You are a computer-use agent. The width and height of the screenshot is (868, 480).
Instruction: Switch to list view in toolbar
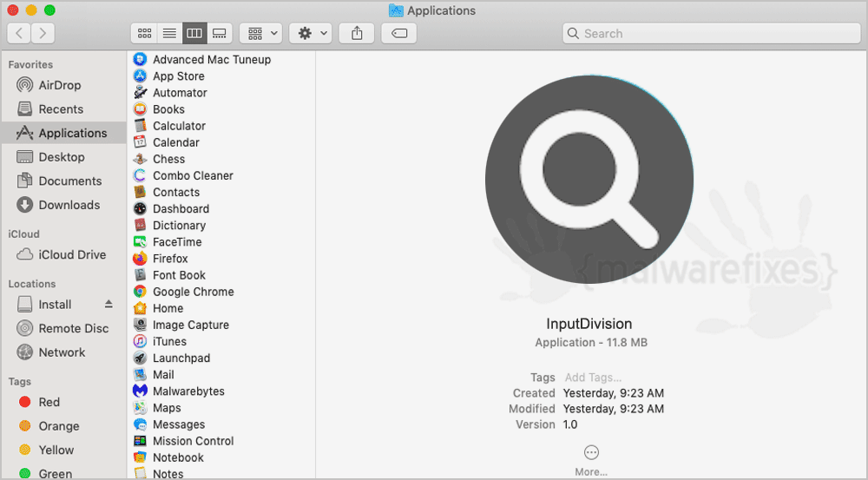169,33
